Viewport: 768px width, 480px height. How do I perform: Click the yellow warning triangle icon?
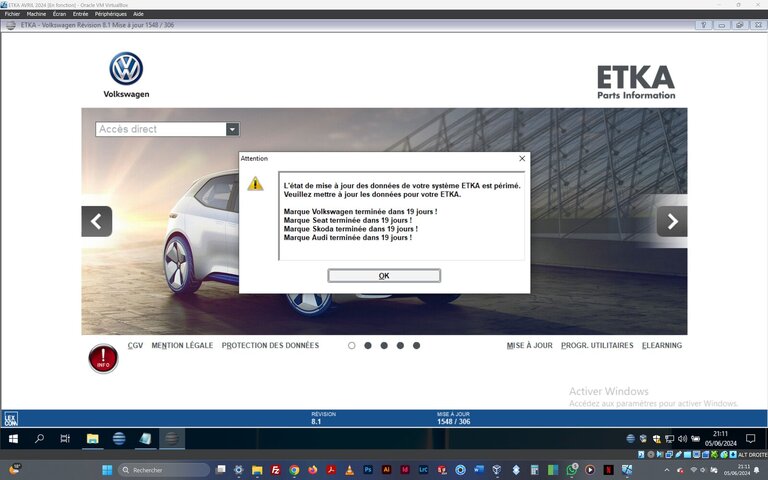[x=255, y=184]
